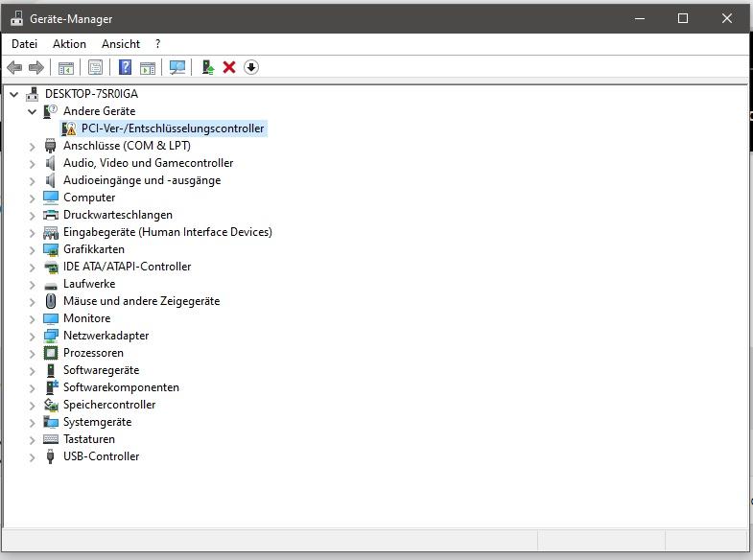Select PCI-Ver-/Entschlüsselungscontroller device

pyautogui.click(x=173, y=128)
